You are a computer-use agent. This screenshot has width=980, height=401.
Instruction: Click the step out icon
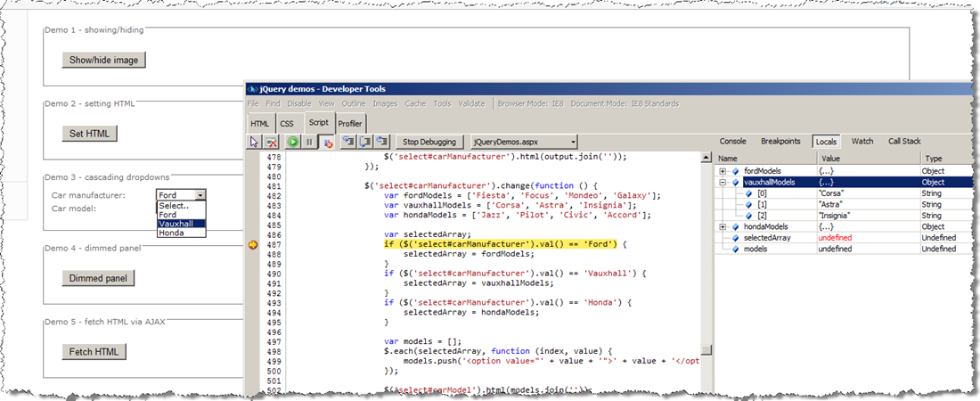tap(382, 142)
